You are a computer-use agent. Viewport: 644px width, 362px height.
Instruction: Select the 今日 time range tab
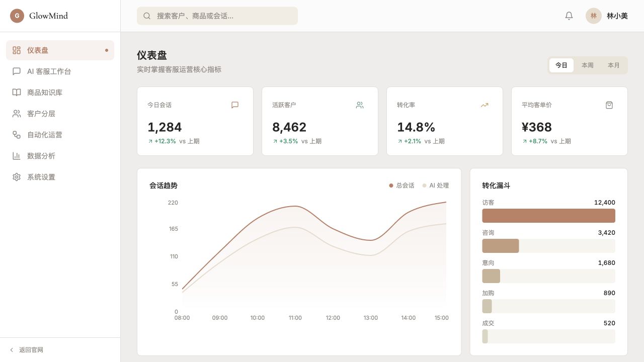pos(561,65)
